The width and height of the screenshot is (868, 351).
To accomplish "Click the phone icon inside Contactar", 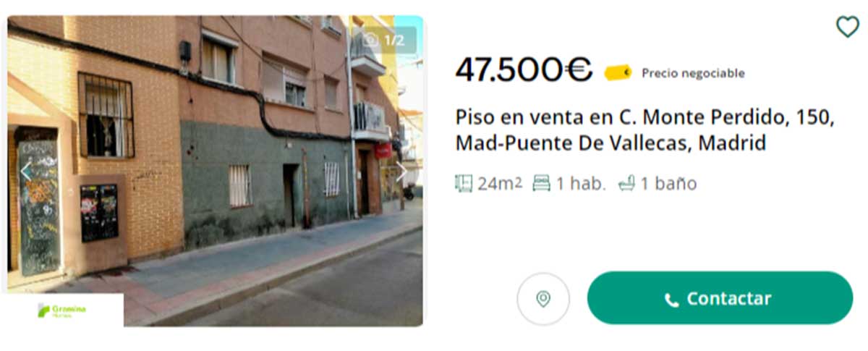I will click(671, 300).
